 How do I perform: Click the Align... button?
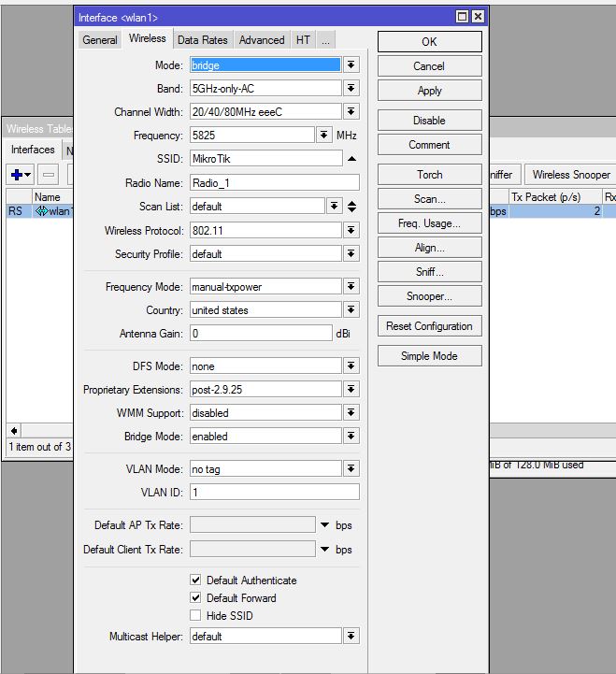point(429,248)
